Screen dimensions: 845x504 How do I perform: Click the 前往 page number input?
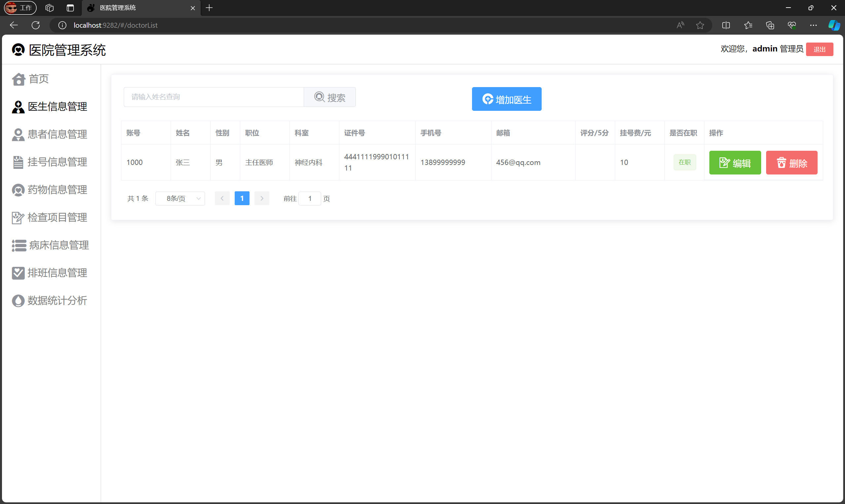tap(310, 199)
